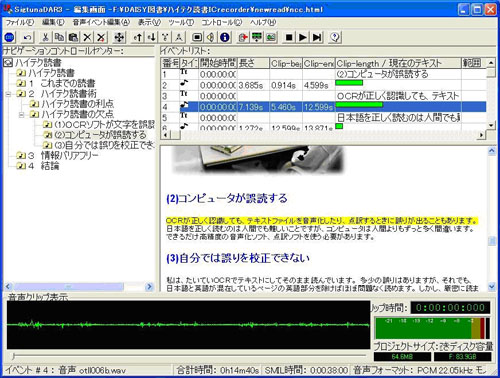Click the copy icon in toolbar
The width and height of the screenshot is (500, 378).
coord(59,37)
